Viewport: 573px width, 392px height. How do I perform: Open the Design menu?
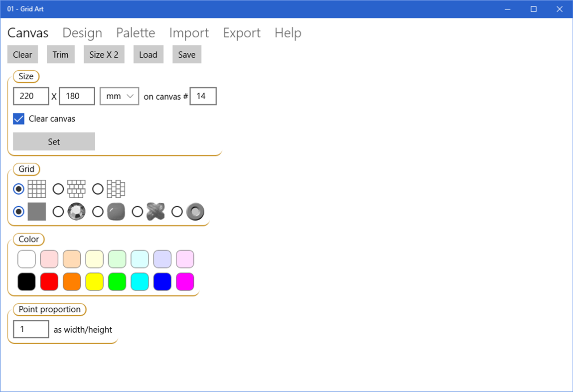click(82, 33)
